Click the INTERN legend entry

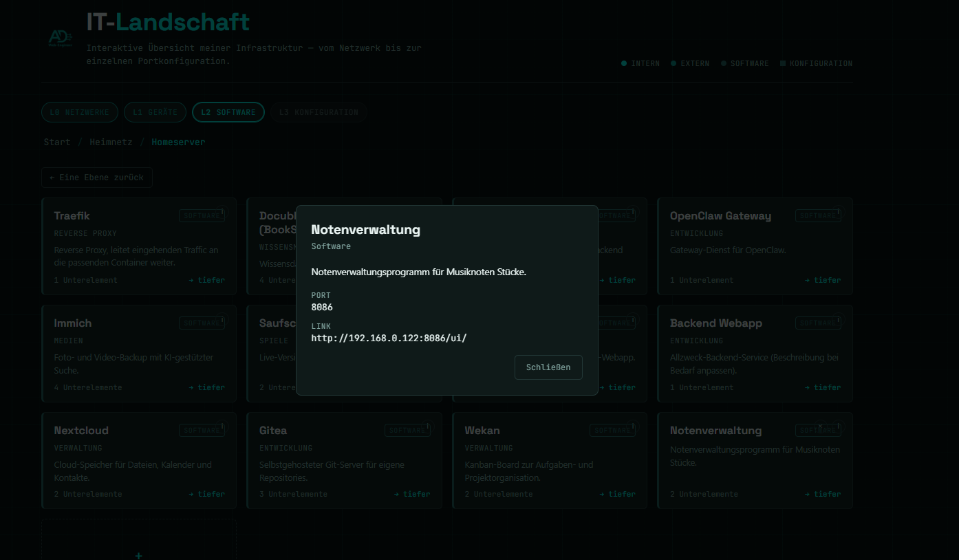640,63
